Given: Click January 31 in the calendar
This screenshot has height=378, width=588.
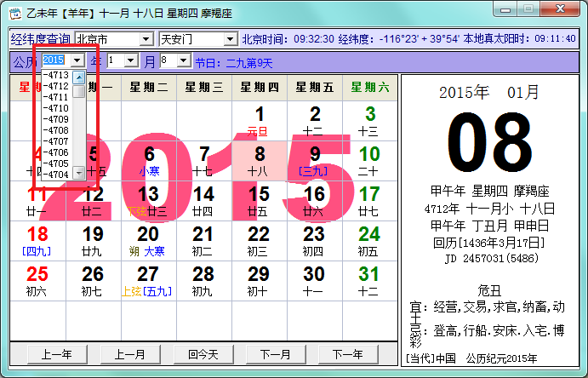Looking at the screenshot, I should 370,281.
